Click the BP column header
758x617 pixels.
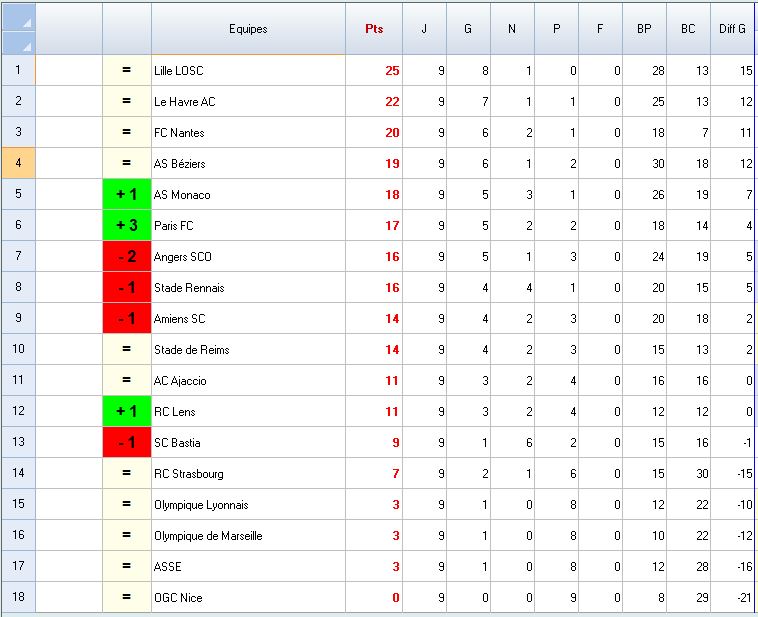tap(644, 29)
